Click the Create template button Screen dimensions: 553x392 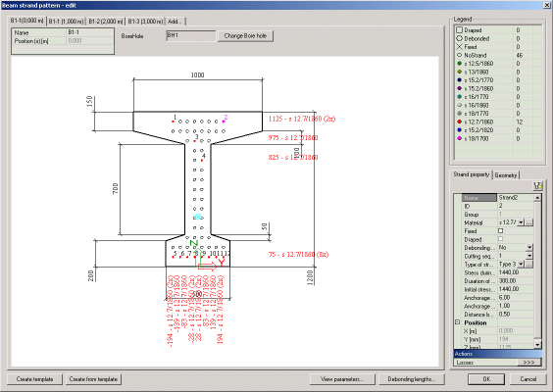coord(34,379)
